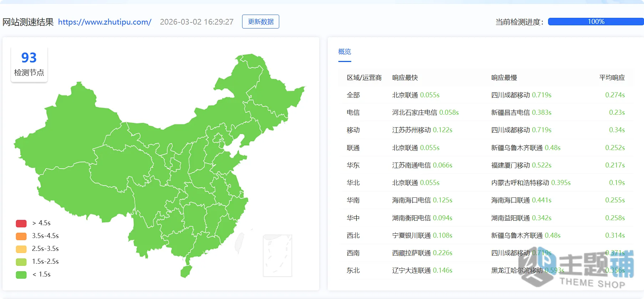Click 宁夏银川联通 0.108s fastest cell
Screen dimensions: 644x299
(x=422, y=235)
